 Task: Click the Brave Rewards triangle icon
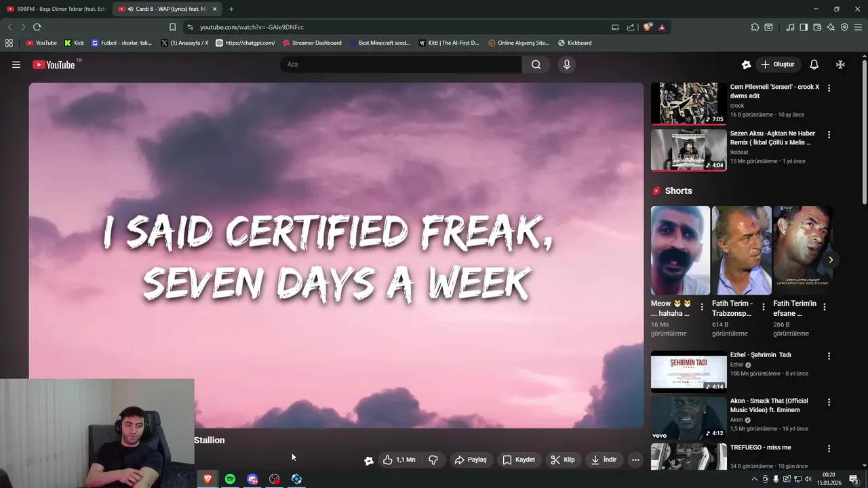pyautogui.click(x=662, y=27)
